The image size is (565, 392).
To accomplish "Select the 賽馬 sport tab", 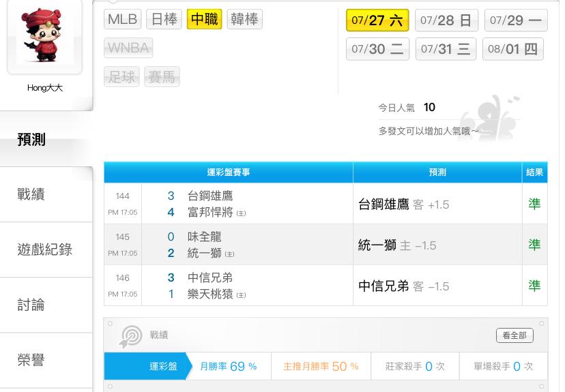I will tap(162, 76).
